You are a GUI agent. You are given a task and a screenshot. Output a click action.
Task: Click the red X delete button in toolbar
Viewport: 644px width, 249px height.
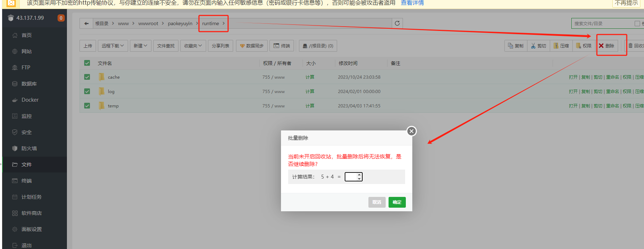point(607,46)
